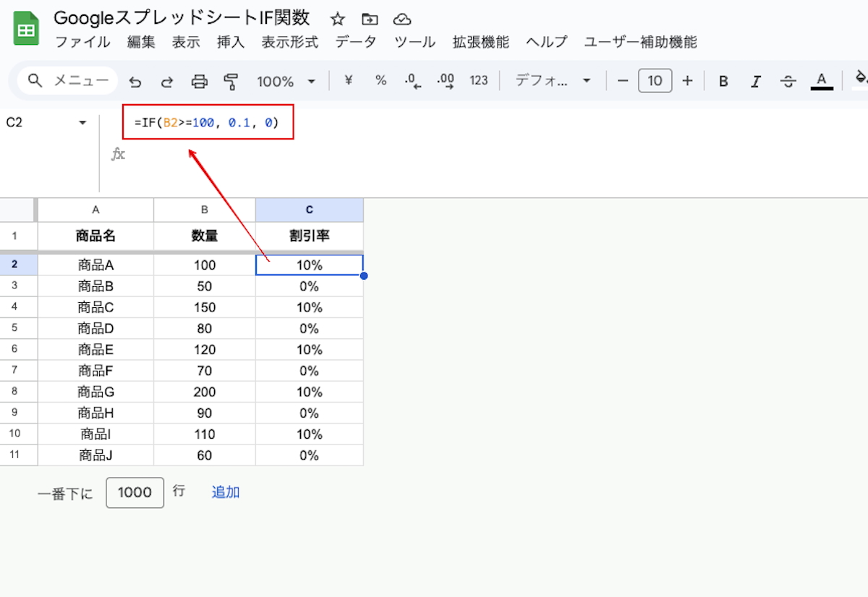Select column A header
868x597 pixels.
point(95,210)
